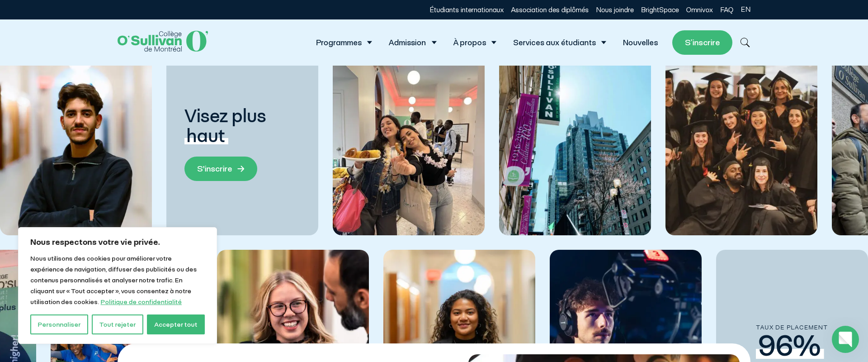Viewport: 868px width, 362px height.
Task: Open the green chat bubble widget
Action: (845, 339)
